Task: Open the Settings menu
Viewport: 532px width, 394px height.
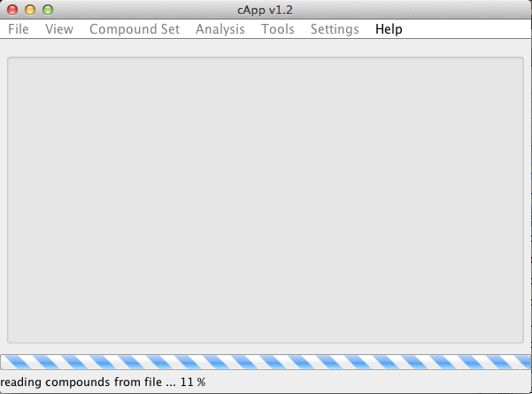Action: click(335, 29)
